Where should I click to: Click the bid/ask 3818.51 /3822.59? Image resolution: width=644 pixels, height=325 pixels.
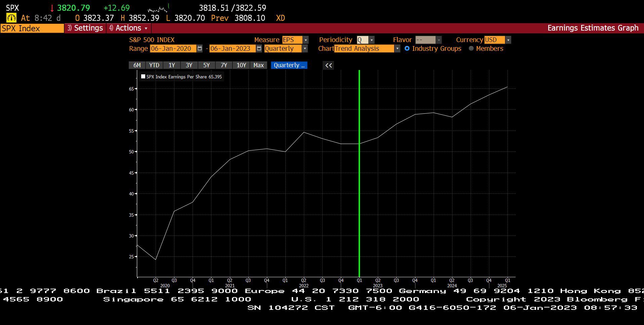(x=233, y=8)
